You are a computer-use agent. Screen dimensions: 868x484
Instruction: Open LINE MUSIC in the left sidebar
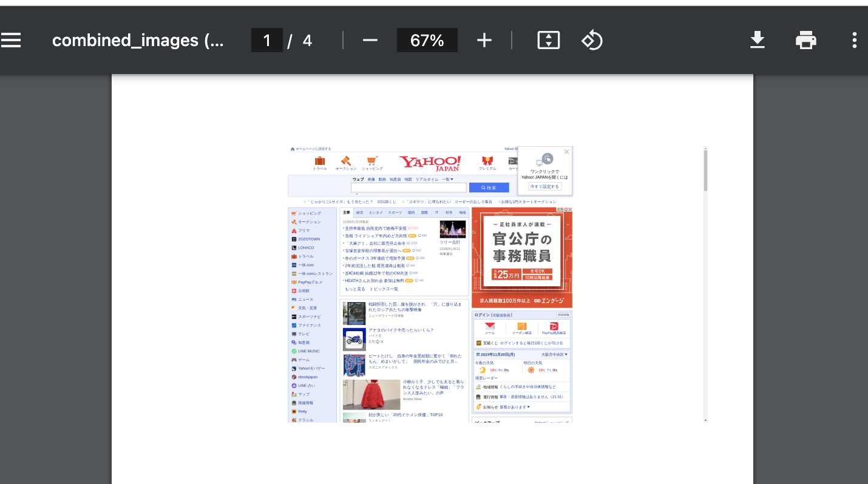coord(308,351)
